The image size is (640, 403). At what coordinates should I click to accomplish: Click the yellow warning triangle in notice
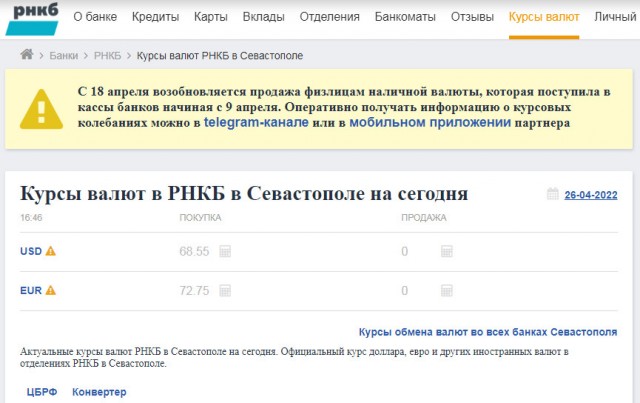(x=41, y=109)
